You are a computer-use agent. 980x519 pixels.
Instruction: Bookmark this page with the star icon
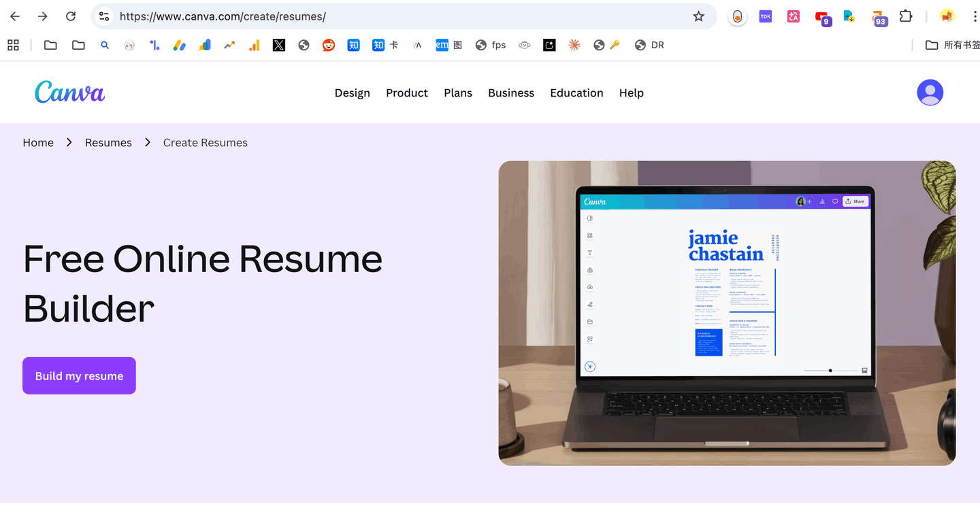pyautogui.click(x=698, y=16)
